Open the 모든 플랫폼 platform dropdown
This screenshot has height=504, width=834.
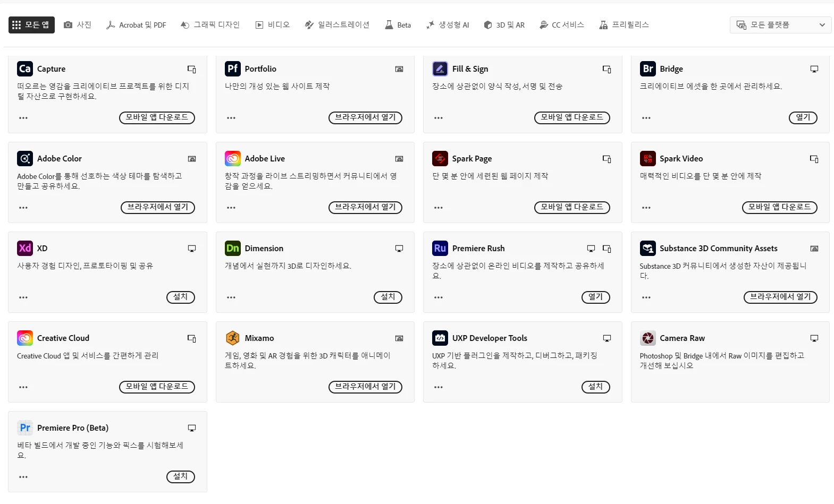click(x=780, y=25)
